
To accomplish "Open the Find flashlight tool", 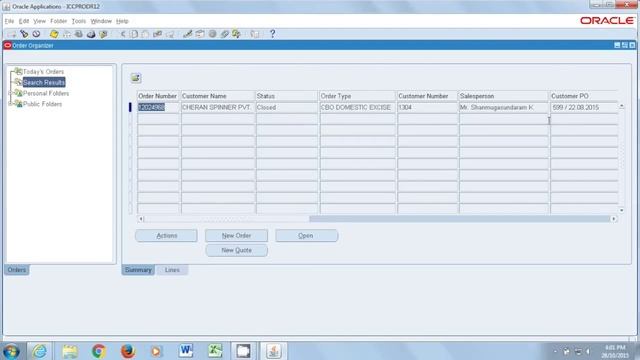I will (x=24, y=34).
